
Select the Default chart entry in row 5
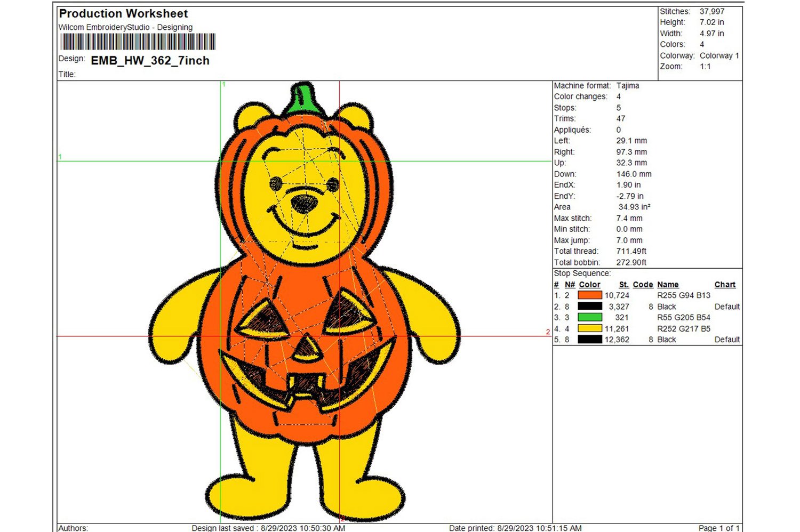pos(727,340)
